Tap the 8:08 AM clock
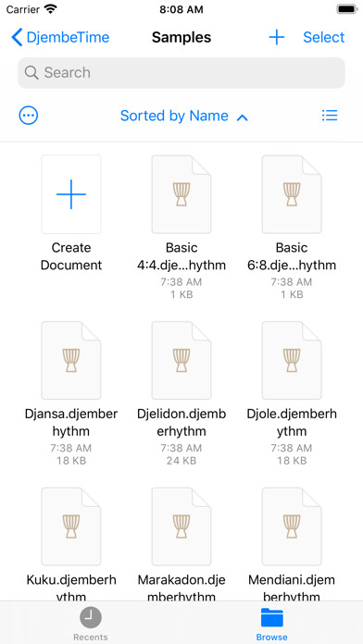 [181, 9]
